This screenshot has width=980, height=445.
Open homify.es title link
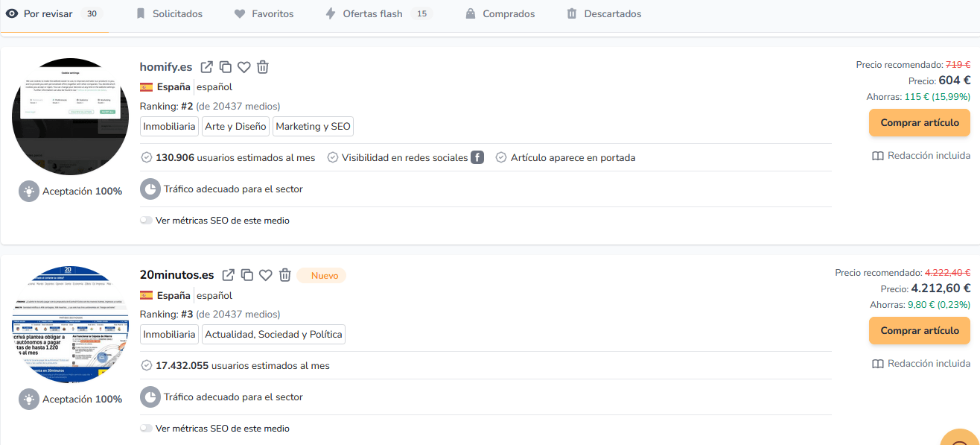(x=166, y=67)
